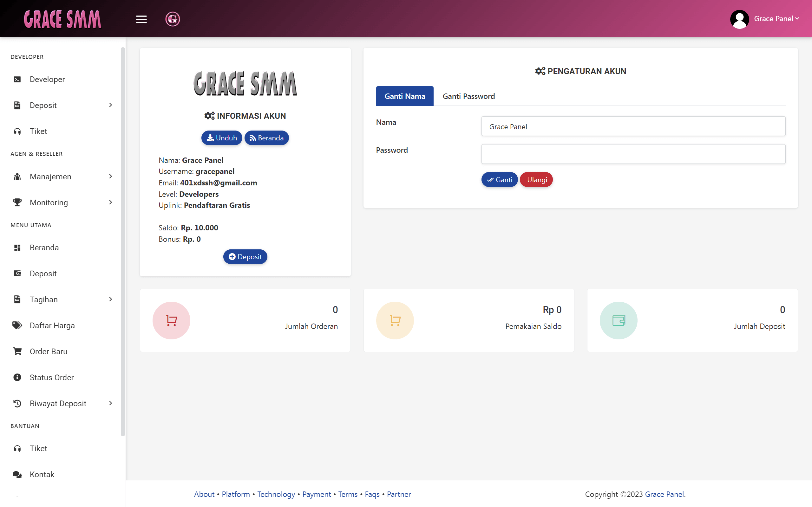The image size is (812, 507).
Task: Click the Monitoring trophy icon
Action: (x=17, y=202)
